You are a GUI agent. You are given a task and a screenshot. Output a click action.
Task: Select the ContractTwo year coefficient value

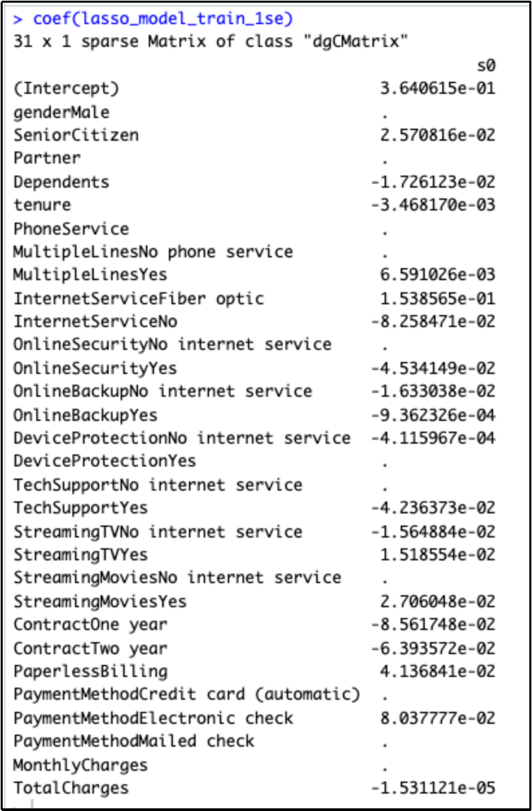coord(433,648)
